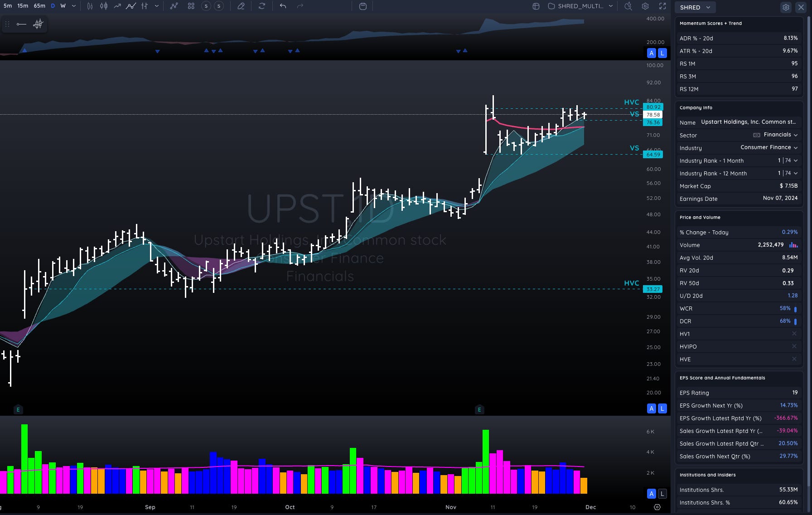Toggle the HVE x indicator

(794, 359)
